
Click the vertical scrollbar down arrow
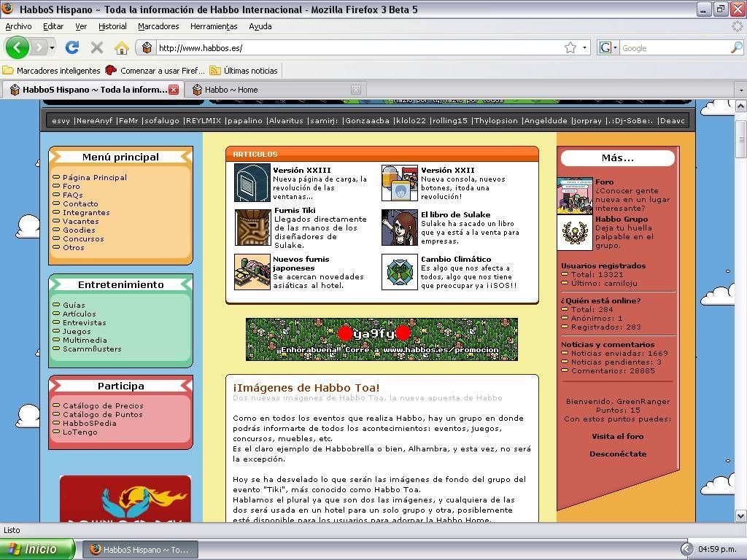coord(740,516)
